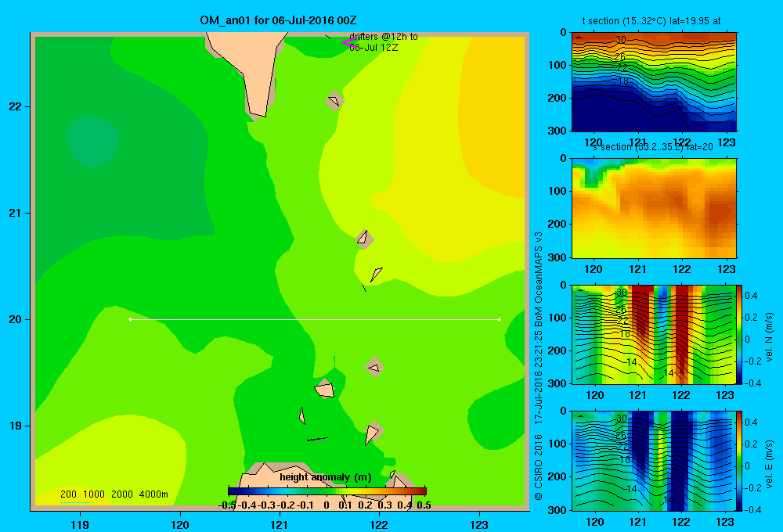
Task: Click longitude label 119 on the main map
Action: tap(80, 524)
